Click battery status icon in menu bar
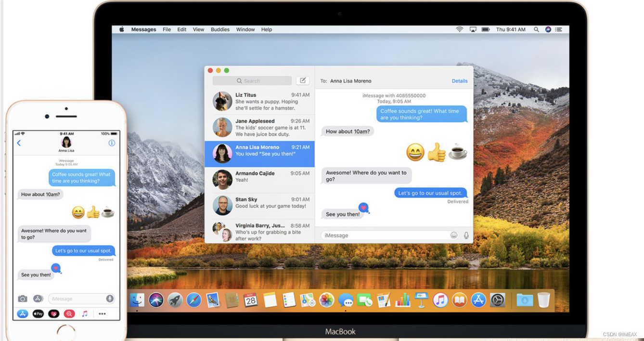 pos(486,29)
